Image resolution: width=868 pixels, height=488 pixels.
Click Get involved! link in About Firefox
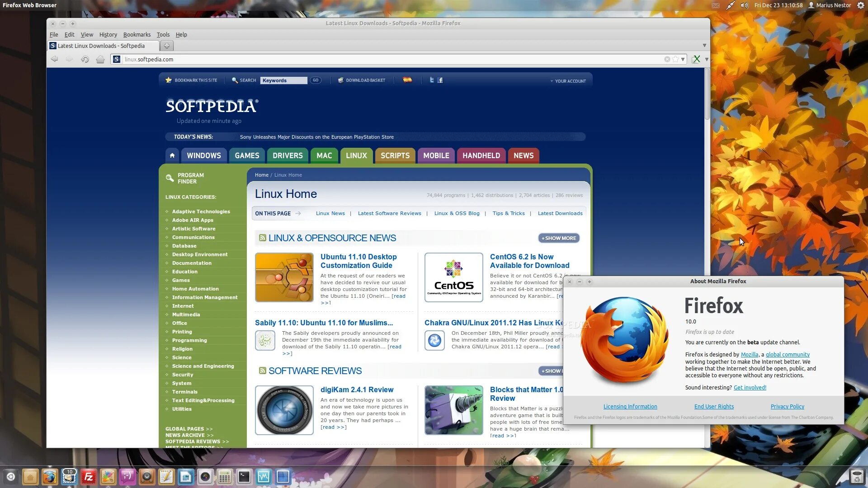click(x=750, y=388)
